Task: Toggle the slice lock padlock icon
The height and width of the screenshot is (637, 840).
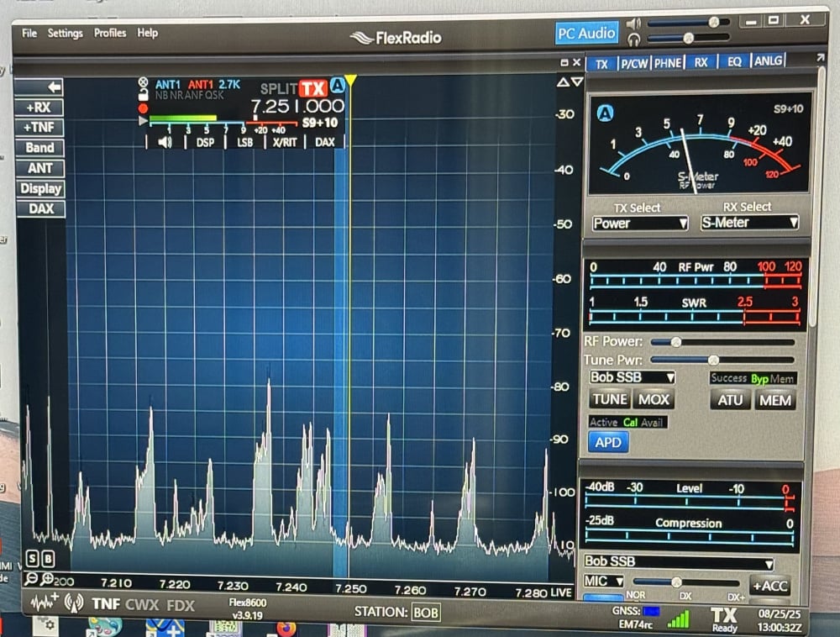Action: click(143, 95)
